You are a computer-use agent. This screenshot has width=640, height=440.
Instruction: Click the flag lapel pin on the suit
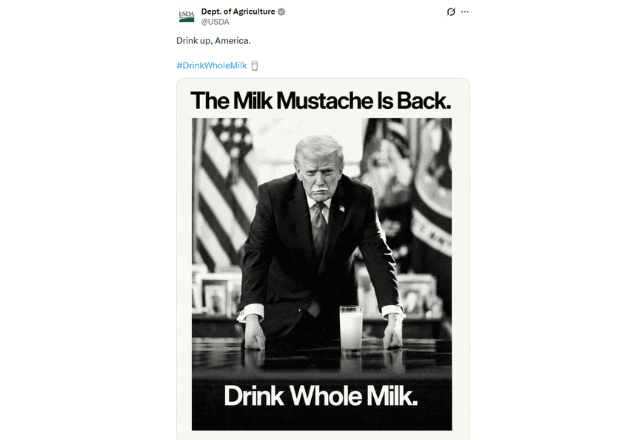pyautogui.click(x=342, y=209)
